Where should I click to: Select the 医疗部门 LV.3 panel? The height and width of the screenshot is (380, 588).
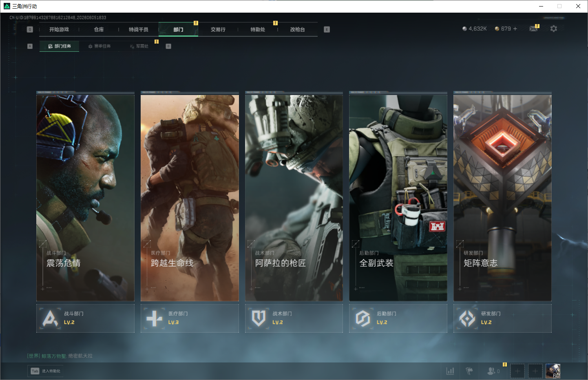click(190, 318)
